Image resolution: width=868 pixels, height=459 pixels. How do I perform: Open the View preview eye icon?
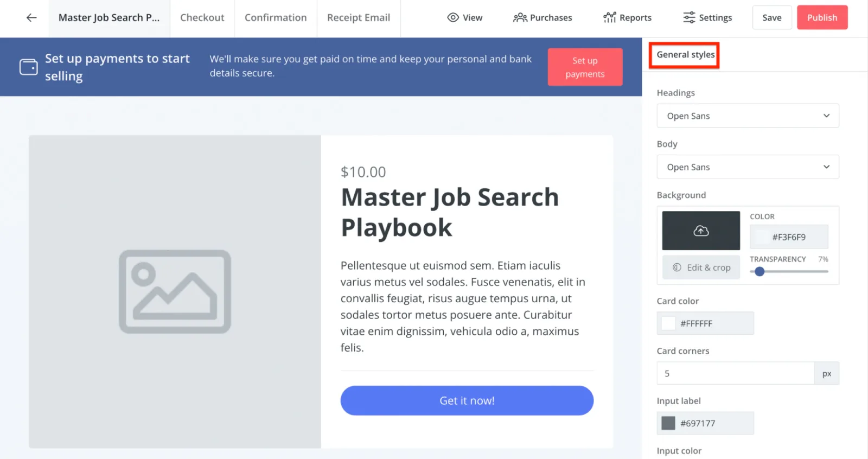453,18
